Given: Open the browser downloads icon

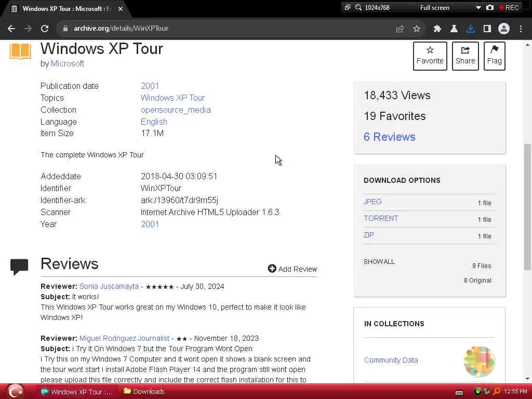Looking at the screenshot, I should click(x=471, y=29).
